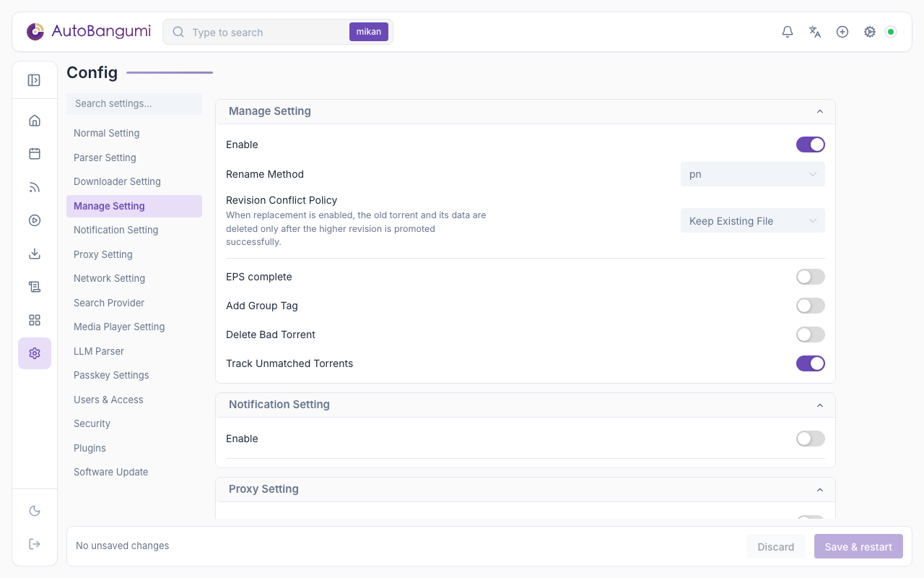The height and width of the screenshot is (578, 924).
Task: Select Downloader Setting in the config menu
Action: click(x=134, y=181)
